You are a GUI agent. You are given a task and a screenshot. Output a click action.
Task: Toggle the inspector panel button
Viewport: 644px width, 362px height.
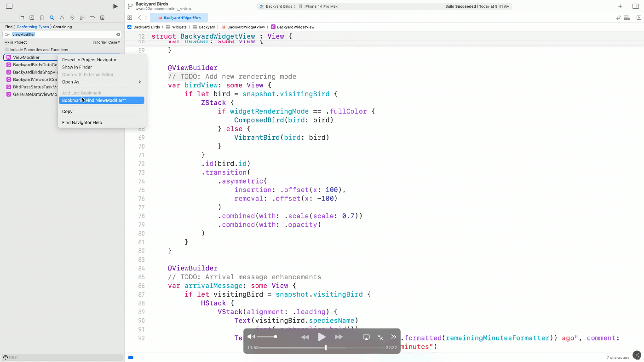tap(635, 6)
